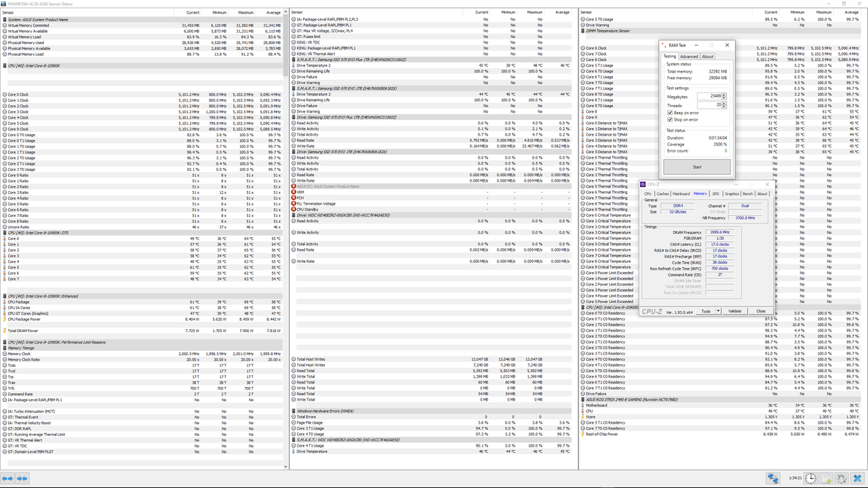Click the green-plus logging icon in HWiNFO toolbar
The image size is (868, 488).
[x=825, y=479]
